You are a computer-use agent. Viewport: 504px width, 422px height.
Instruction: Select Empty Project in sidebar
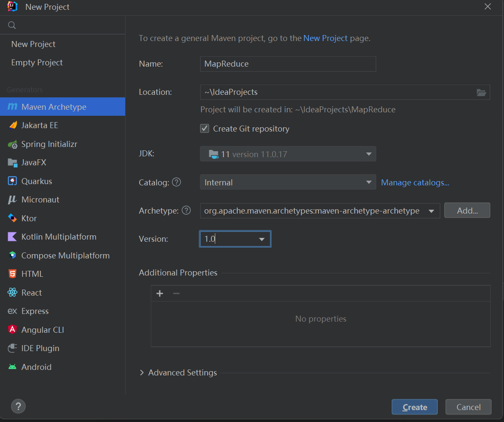(x=37, y=62)
